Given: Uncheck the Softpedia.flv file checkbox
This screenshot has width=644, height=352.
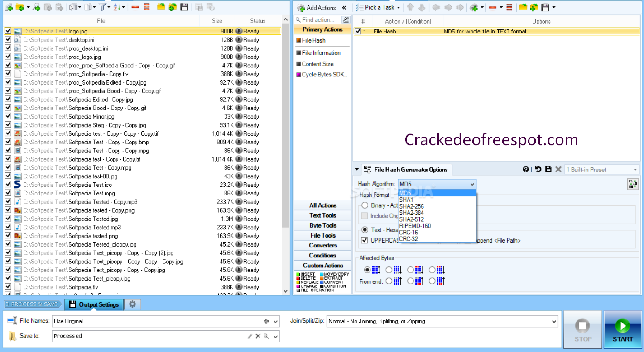Looking at the screenshot, I should point(8,287).
